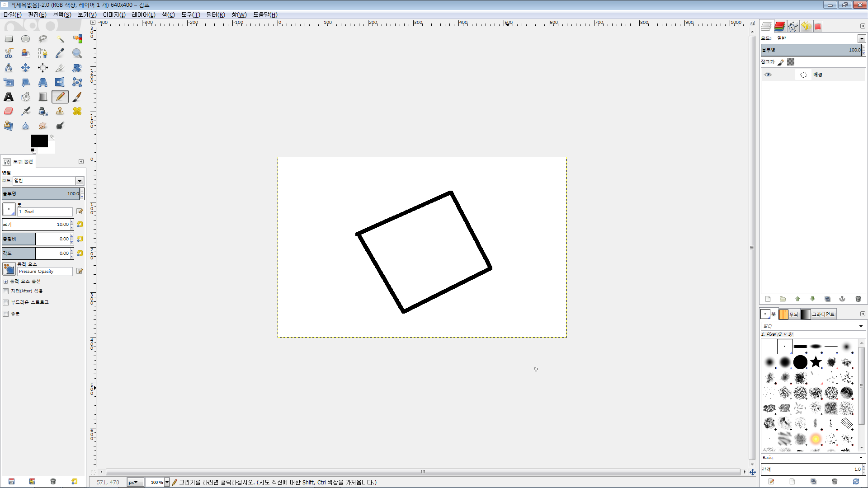Duplicate the layer button
This screenshot has width=868, height=488.
click(827, 299)
